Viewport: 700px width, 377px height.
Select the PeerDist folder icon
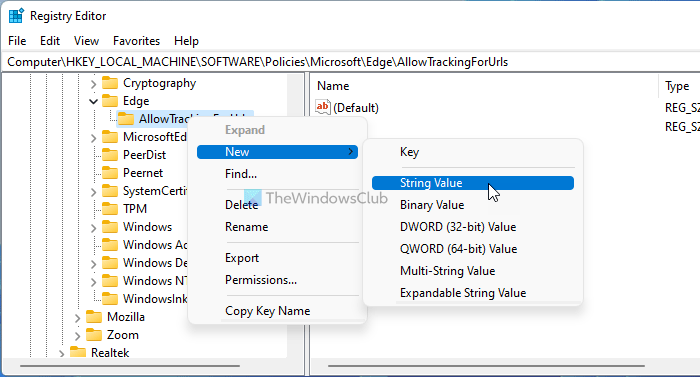110,155
